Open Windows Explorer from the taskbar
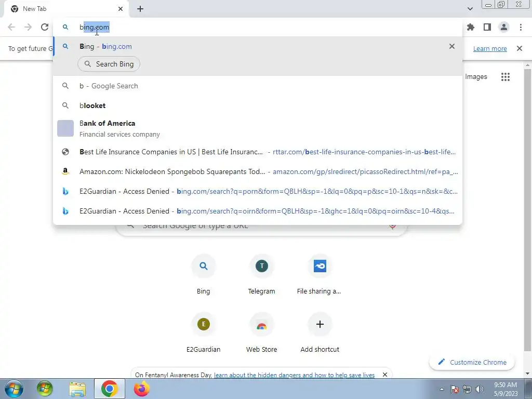Viewport: 532px width, 399px height. coord(77,389)
